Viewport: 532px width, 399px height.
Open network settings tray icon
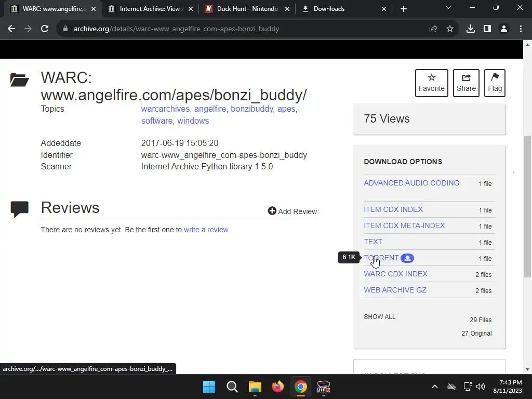(x=468, y=387)
